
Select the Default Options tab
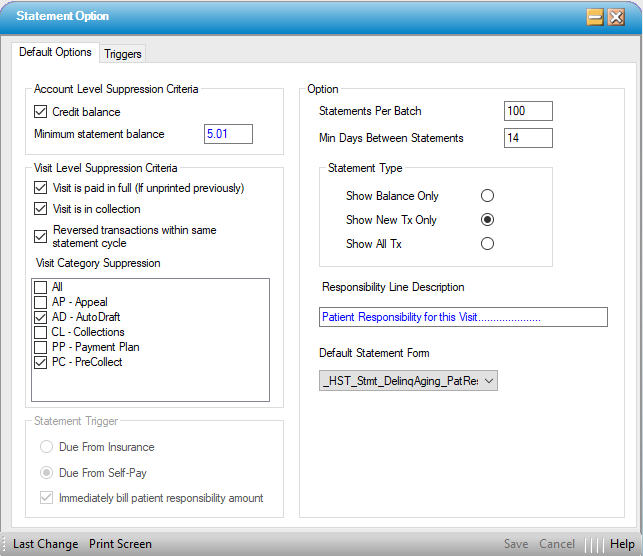(56, 52)
